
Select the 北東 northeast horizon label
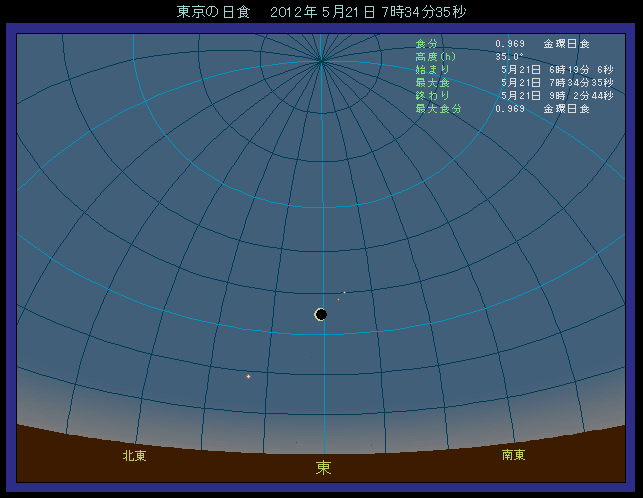click(134, 455)
